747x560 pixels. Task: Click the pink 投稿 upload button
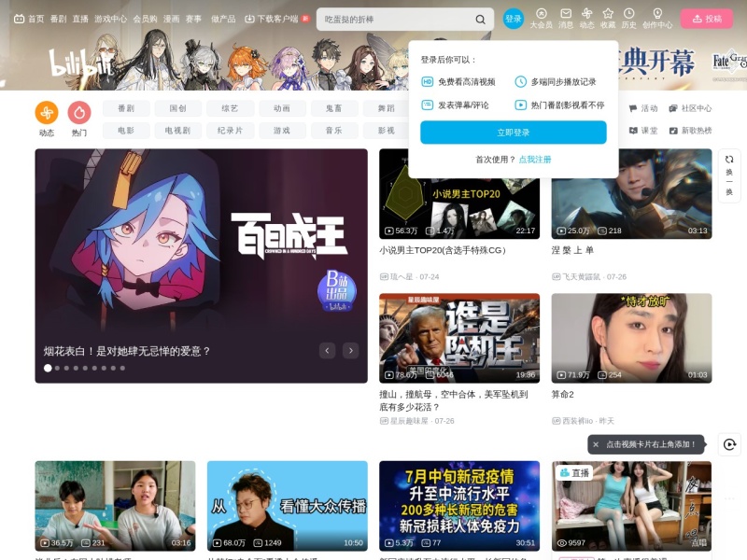click(x=707, y=19)
